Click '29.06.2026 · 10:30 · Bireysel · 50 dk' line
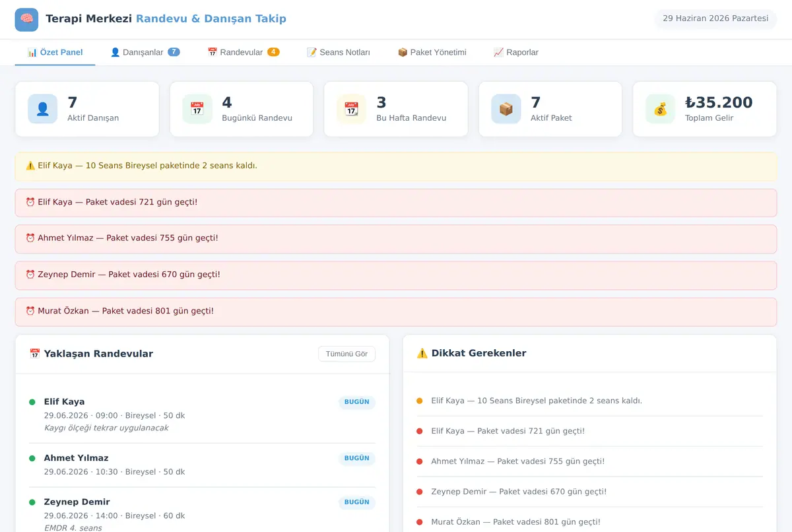This screenshot has width=792, height=532. [x=115, y=472]
